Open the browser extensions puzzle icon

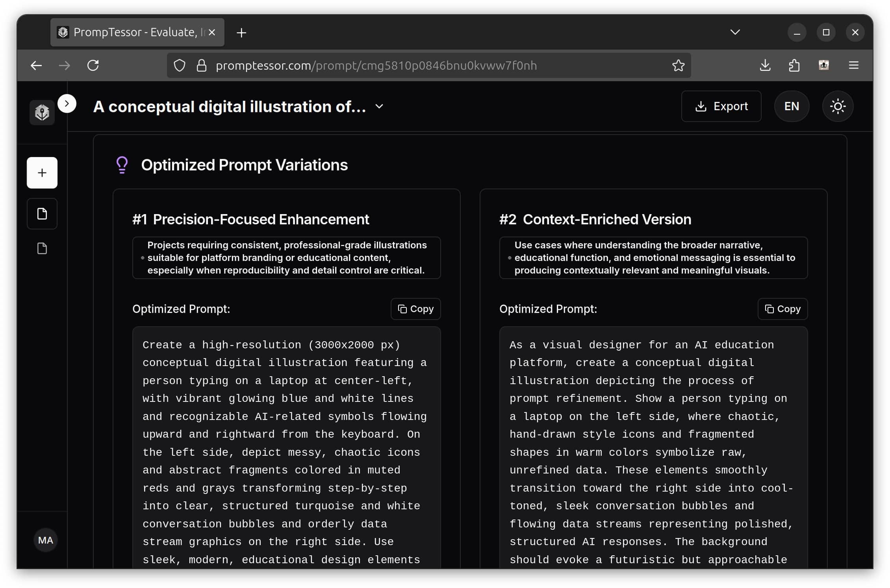tap(794, 65)
